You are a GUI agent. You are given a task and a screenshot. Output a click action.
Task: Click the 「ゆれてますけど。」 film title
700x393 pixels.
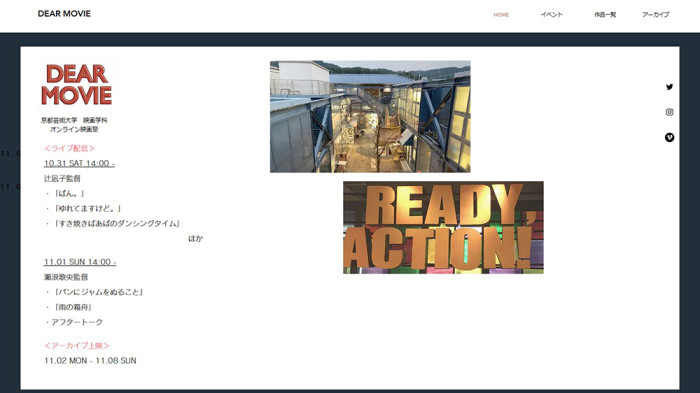87,209
